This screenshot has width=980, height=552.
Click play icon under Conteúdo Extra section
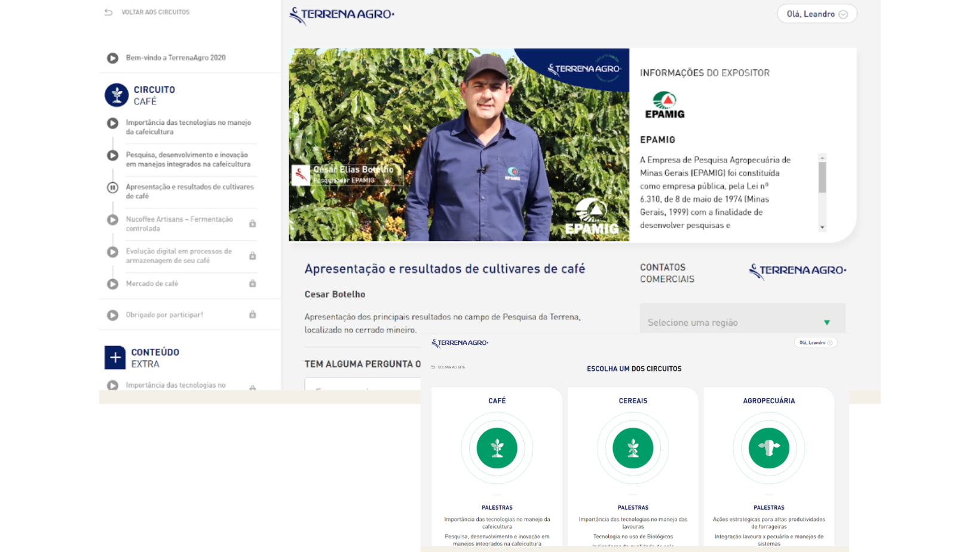coord(112,385)
